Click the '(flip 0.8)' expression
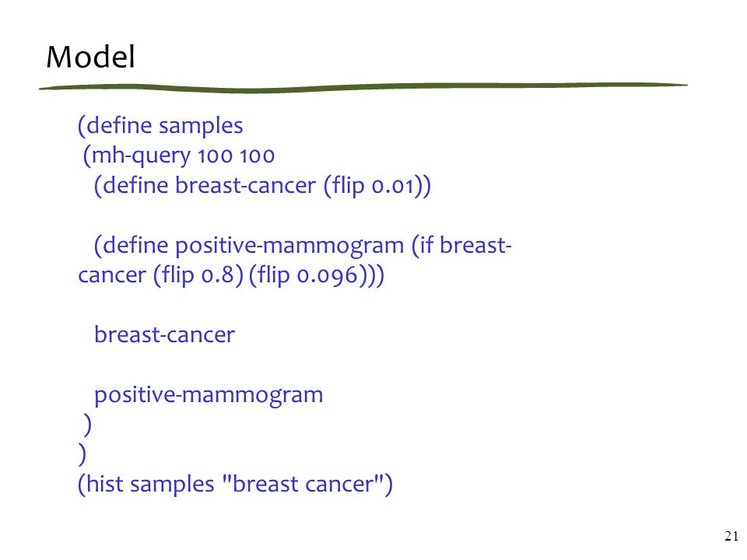This screenshot has height=560, width=747. 198,275
